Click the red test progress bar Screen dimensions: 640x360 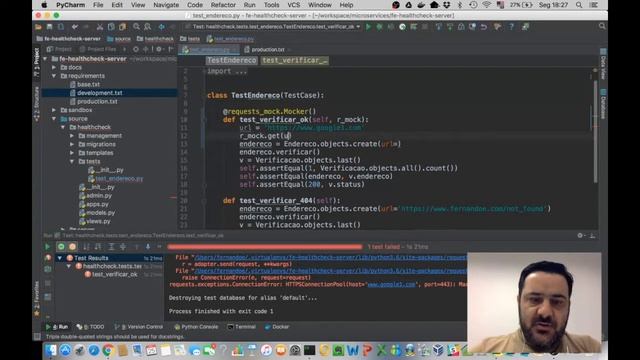tap(264, 247)
